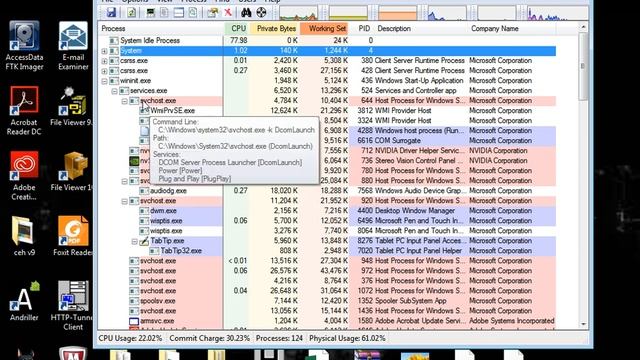Image resolution: width=640 pixels, height=360 pixels.
Task: Select the svchost.exe row with PID 1072
Action: pyautogui.click(x=327, y=291)
